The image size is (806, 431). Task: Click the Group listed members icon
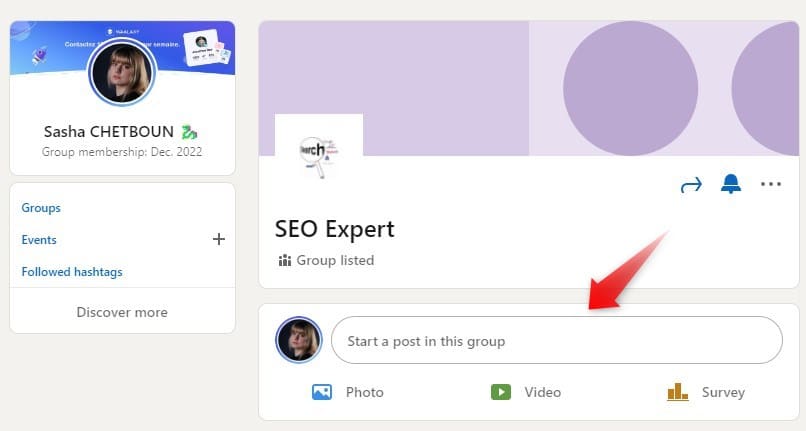tap(285, 260)
